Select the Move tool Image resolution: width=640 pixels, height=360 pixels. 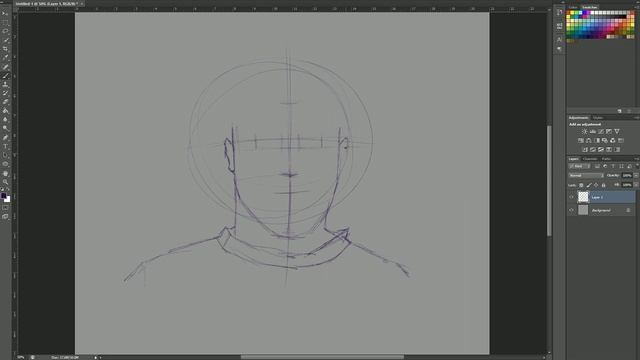[x=5, y=13]
